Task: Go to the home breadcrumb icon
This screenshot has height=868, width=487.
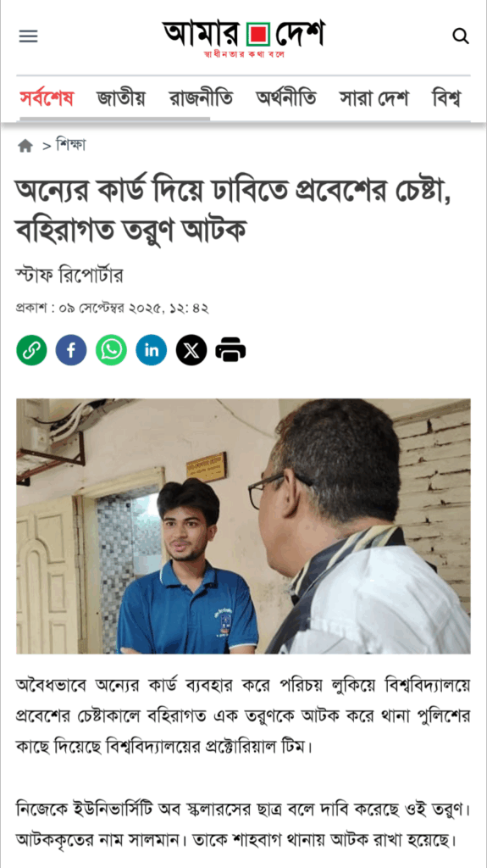Action: pos(25,146)
